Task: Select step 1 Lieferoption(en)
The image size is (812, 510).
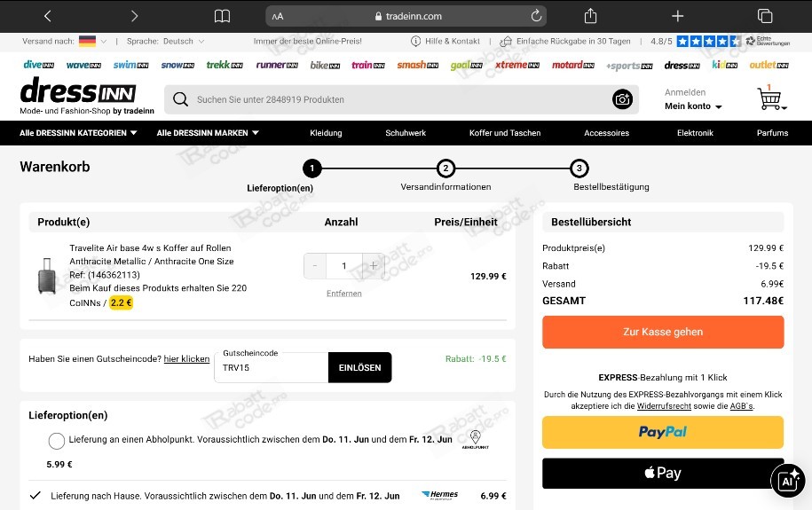Action: tap(311, 169)
